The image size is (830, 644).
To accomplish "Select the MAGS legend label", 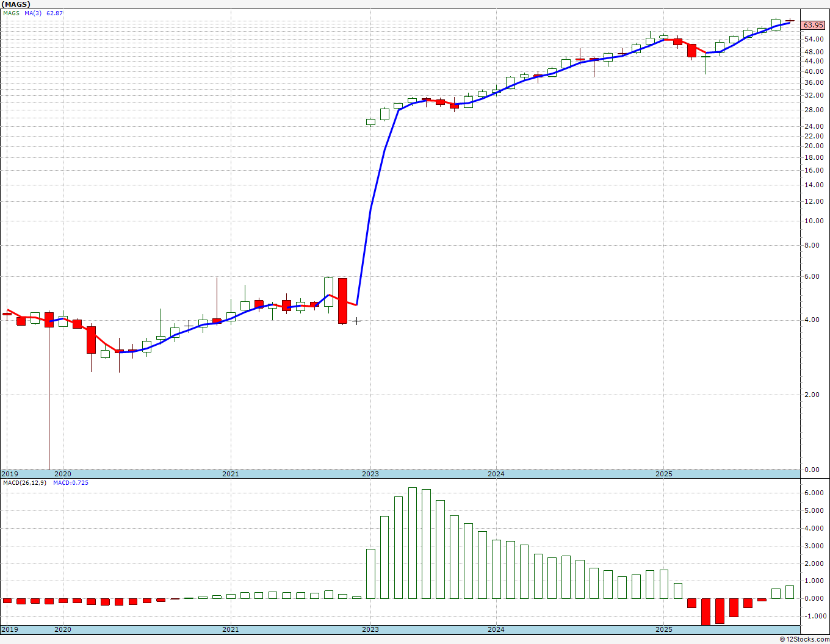I will tap(12, 13).
